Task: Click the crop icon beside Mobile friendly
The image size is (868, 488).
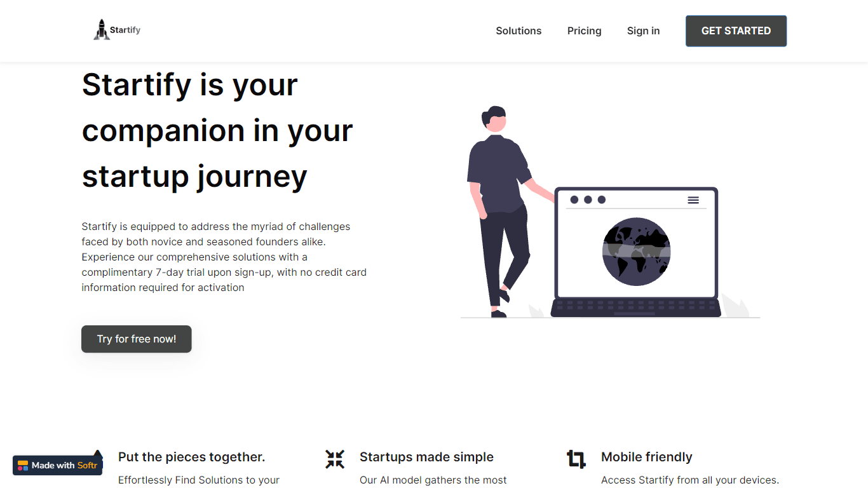Action: (576, 459)
